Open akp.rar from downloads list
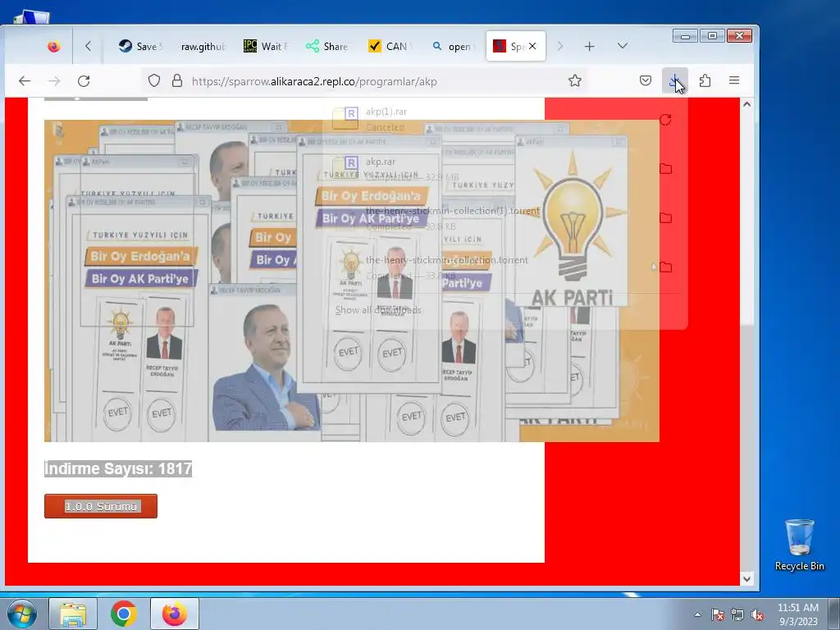840x630 pixels. point(487,169)
